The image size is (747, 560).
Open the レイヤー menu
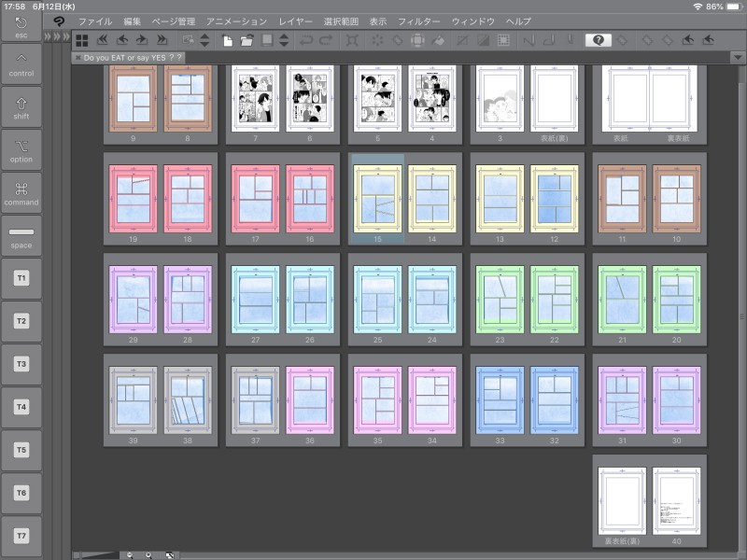coord(295,21)
